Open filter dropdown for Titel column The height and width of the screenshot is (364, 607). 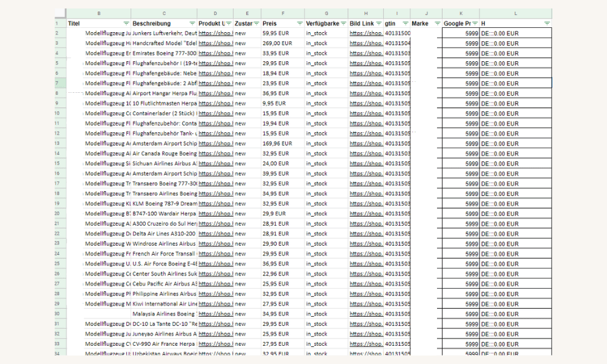tap(126, 23)
